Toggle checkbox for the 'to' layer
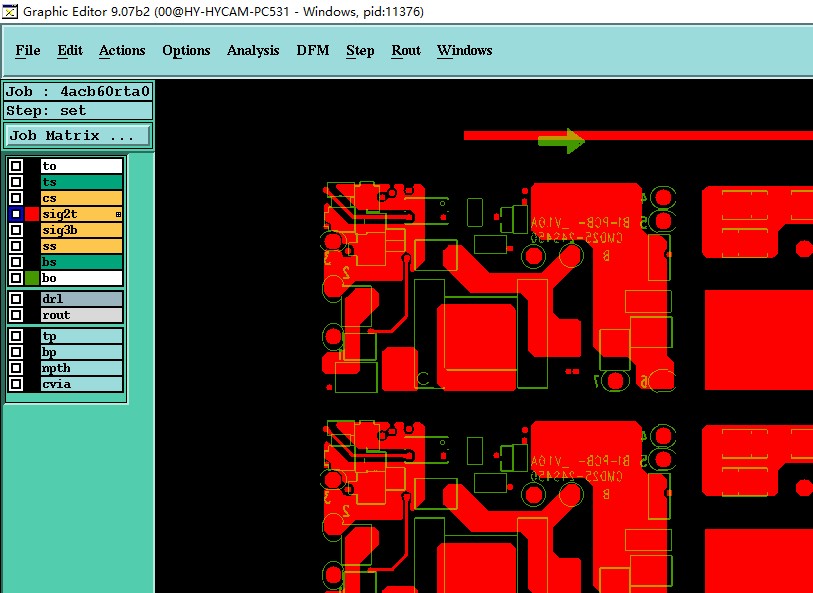 pos(16,166)
